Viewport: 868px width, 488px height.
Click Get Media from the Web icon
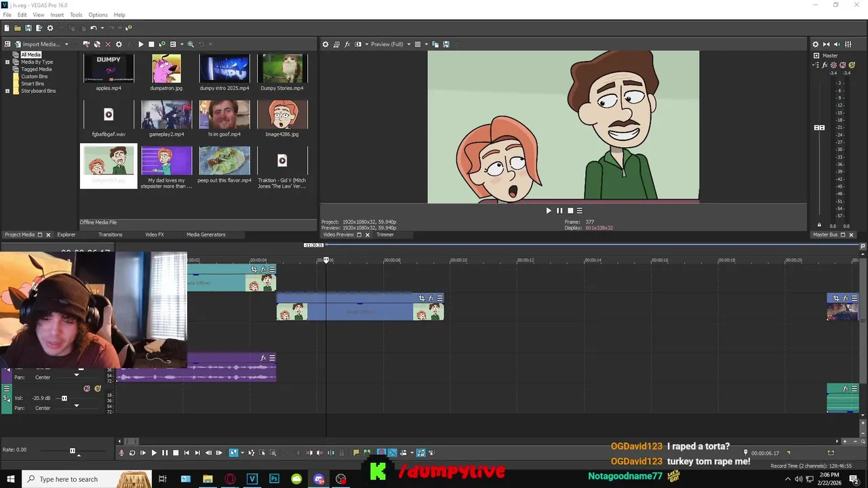97,44
